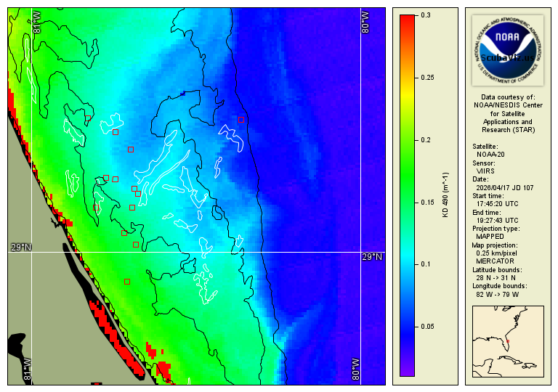The image size is (558, 392).
Task: Click the start time 17:45:20 UTC
Action: click(x=498, y=204)
